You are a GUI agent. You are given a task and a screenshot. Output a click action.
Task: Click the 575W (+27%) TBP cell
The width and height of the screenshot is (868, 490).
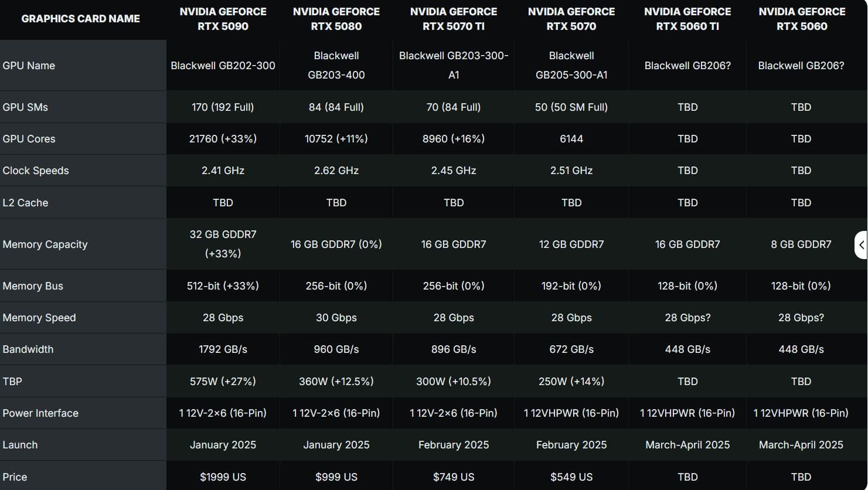pos(223,382)
